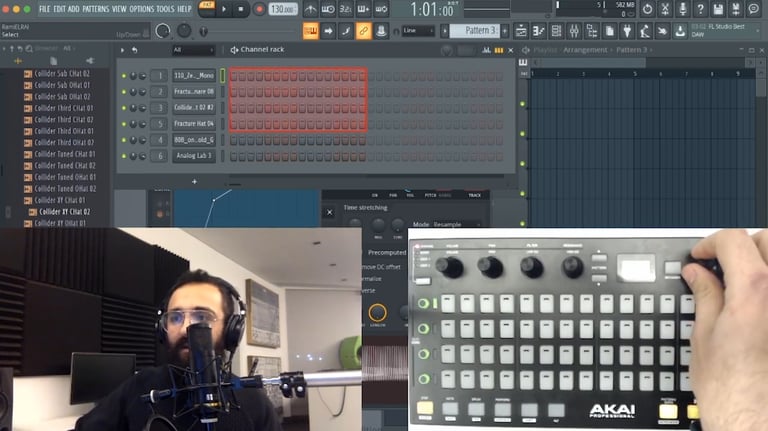The height and width of the screenshot is (431, 768).
Task: Open the piano roll view icon
Action: pyautogui.click(x=539, y=31)
